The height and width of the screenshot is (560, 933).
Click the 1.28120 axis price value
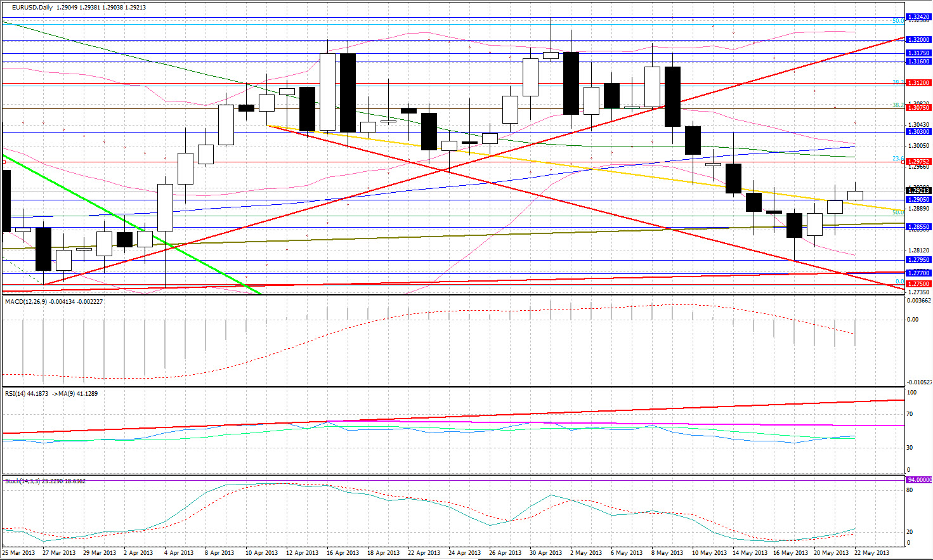coord(918,250)
